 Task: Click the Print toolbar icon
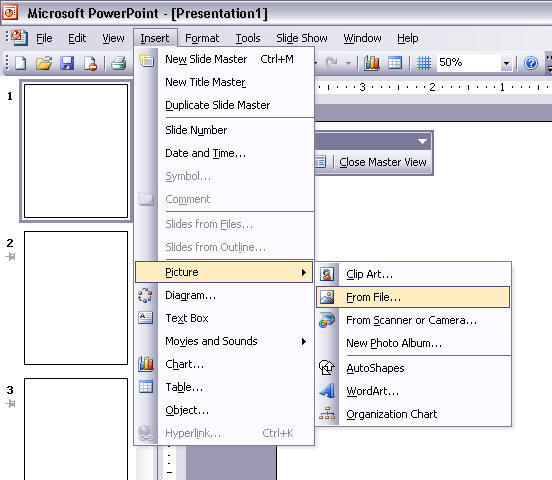(x=119, y=63)
